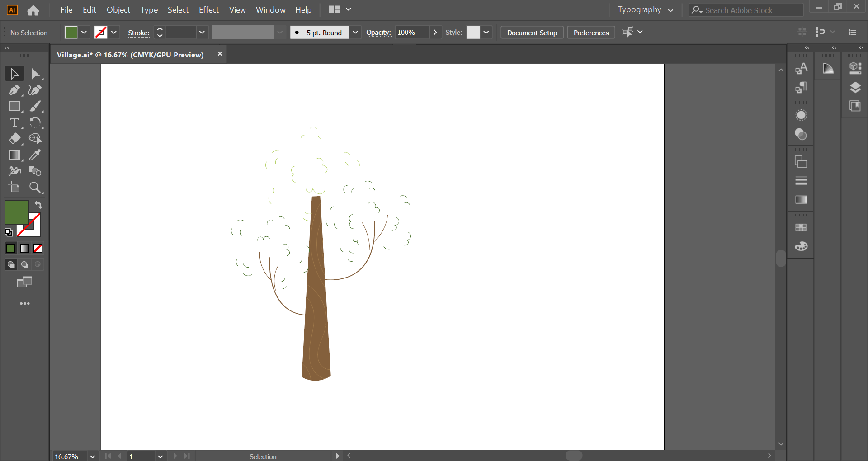Click the Document Setup button
The image size is (868, 461).
click(x=532, y=33)
